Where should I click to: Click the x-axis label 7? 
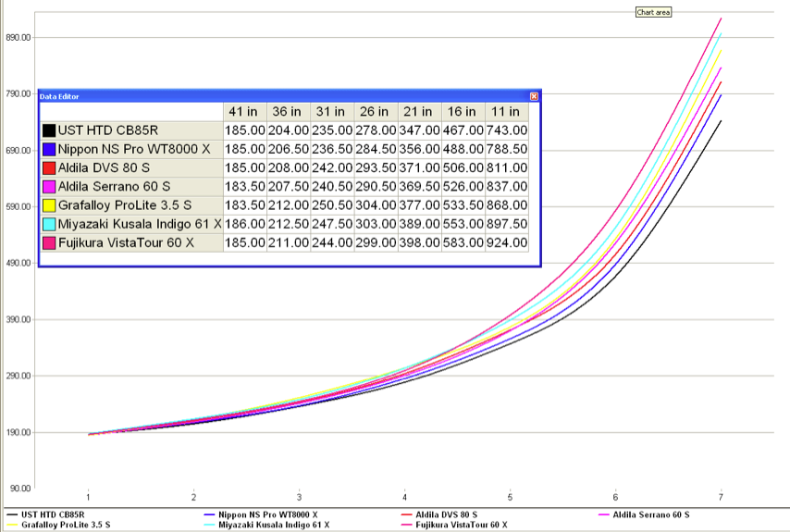click(x=721, y=497)
